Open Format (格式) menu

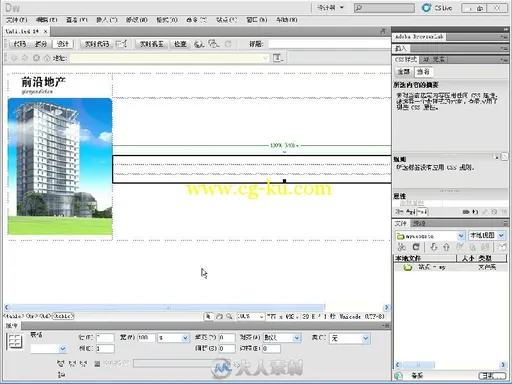[x=167, y=20]
